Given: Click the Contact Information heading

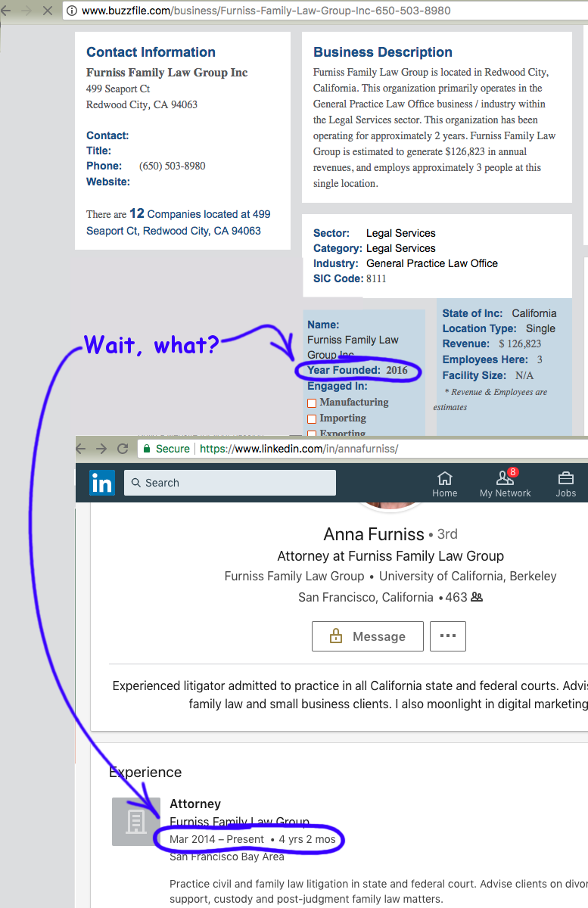Looking at the screenshot, I should tap(151, 52).
